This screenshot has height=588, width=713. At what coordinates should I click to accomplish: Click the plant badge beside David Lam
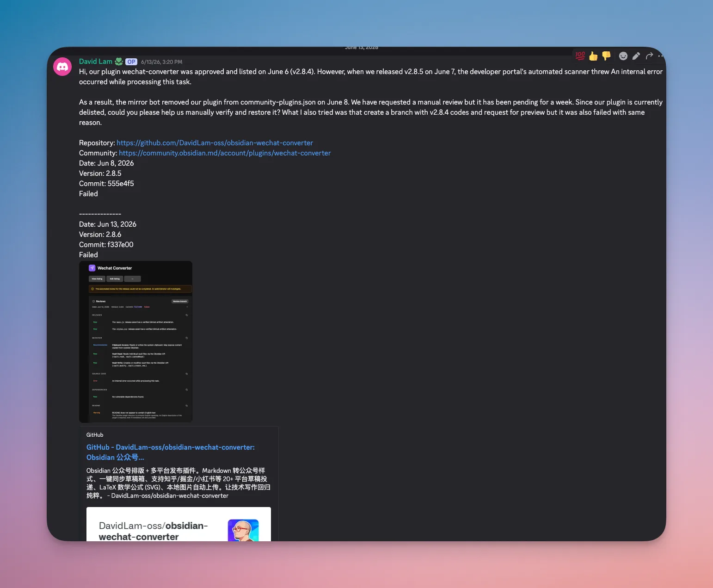point(119,62)
